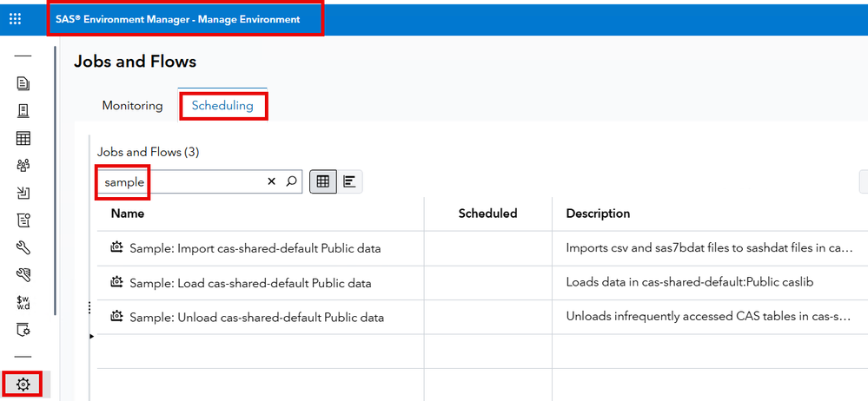Clear the search field with X
Image resolution: width=868 pixels, height=401 pixels.
pyautogui.click(x=271, y=181)
